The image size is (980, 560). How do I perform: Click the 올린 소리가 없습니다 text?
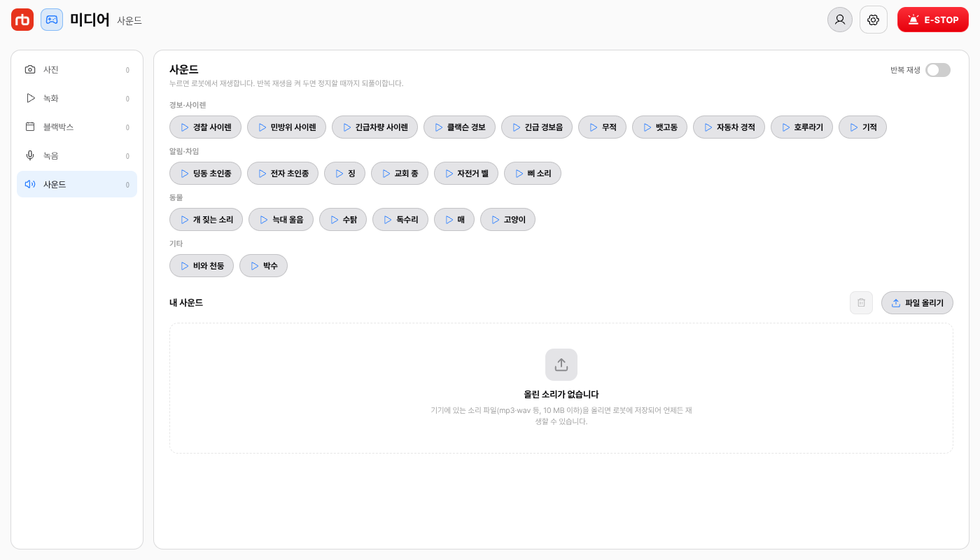561,394
